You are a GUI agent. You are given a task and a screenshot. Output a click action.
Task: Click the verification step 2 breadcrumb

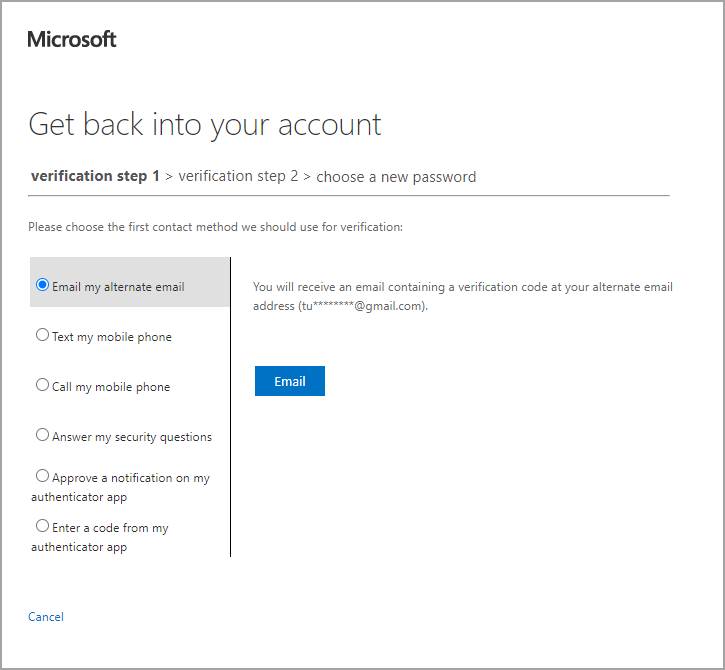click(x=238, y=176)
